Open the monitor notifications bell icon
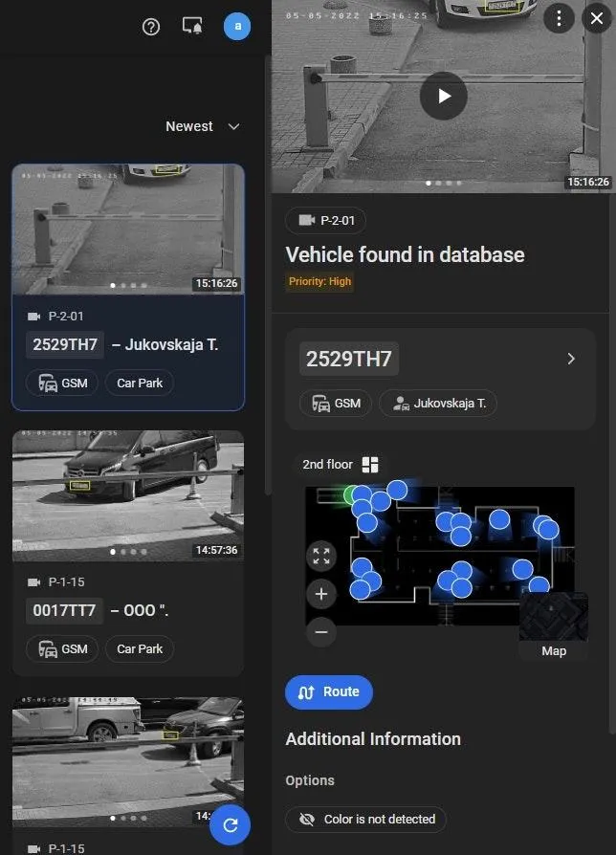This screenshot has width=616, height=855. [x=192, y=26]
